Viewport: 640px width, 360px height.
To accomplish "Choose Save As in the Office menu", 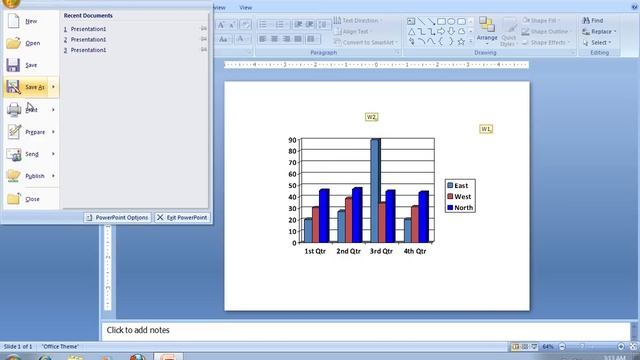I will 27,87.
